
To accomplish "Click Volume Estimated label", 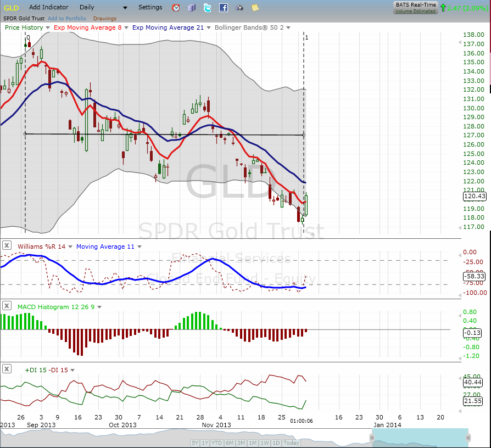I will coord(415,11).
